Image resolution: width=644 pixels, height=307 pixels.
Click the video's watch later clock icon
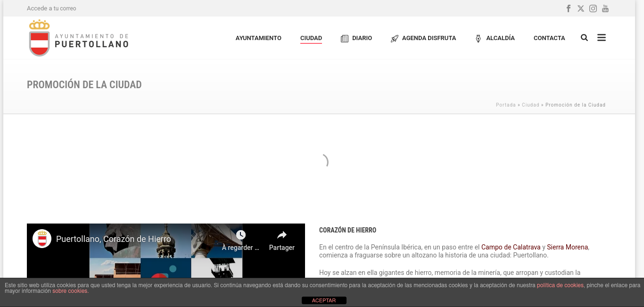pyautogui.click(x=241, y=235)
